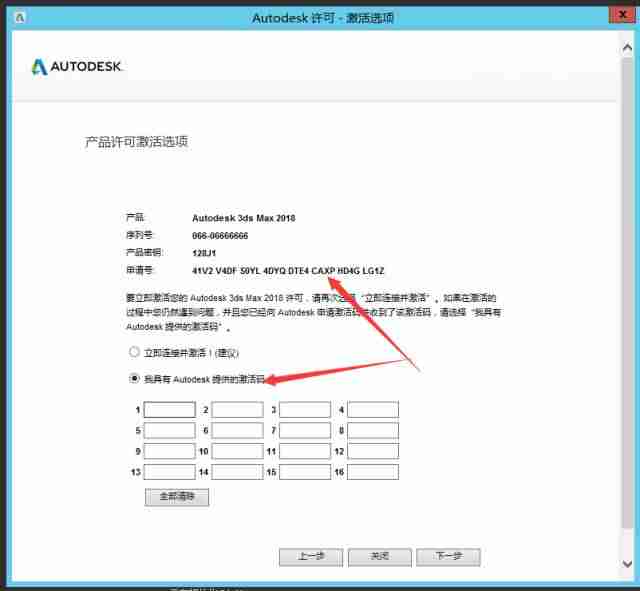Viewport: 640px width, 591px height.
Task: Click the request code '41V2 V4DF S0YL...' text
Action: 288,271
